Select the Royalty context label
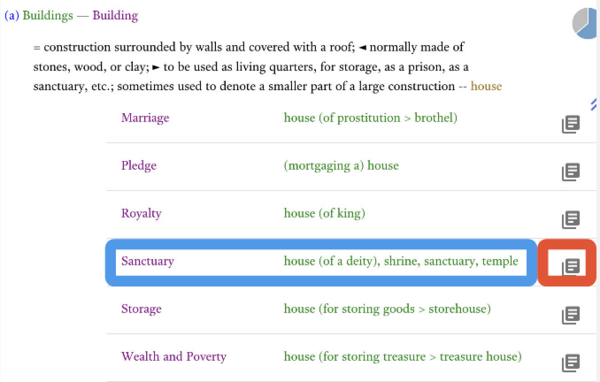 click(x=141, y=213)
